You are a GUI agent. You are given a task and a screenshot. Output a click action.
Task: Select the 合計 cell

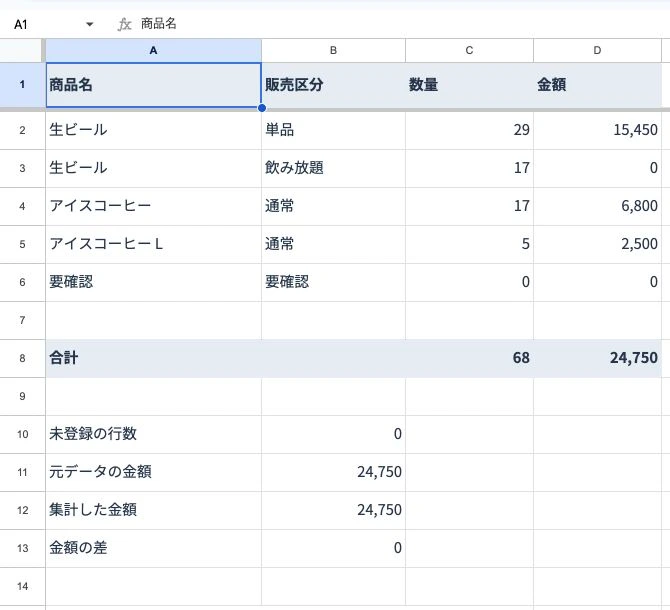(x=153, y=358)
